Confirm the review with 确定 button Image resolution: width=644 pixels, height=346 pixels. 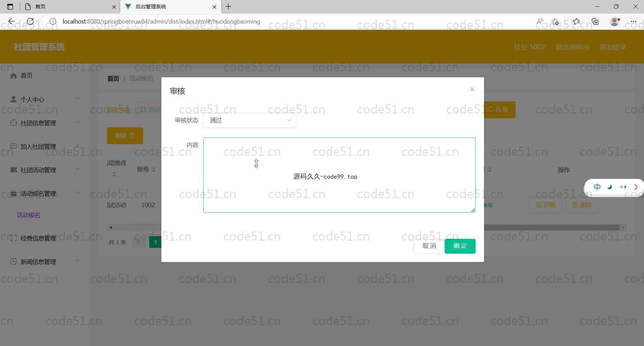coord(460,246)
